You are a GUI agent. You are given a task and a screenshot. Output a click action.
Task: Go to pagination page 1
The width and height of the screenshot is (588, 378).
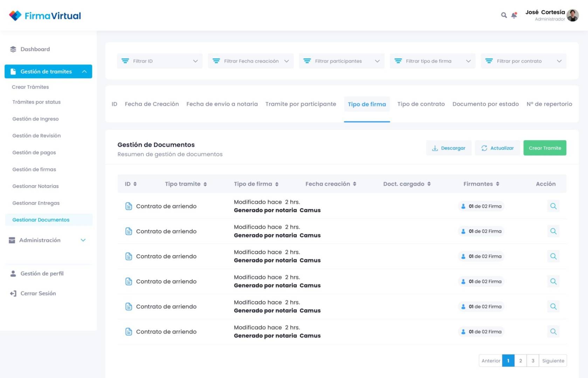click(508, 361)
